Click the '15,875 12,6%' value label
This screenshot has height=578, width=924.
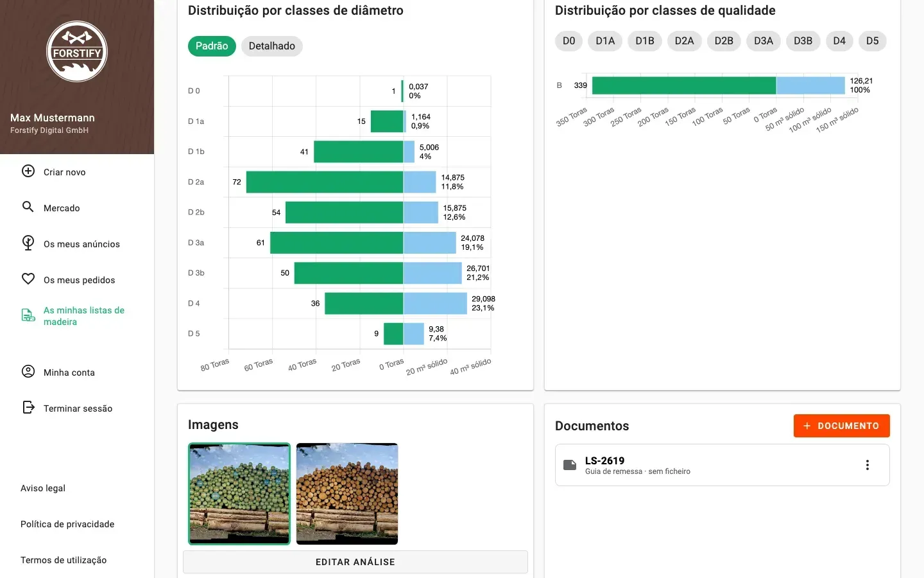point(455,213)
